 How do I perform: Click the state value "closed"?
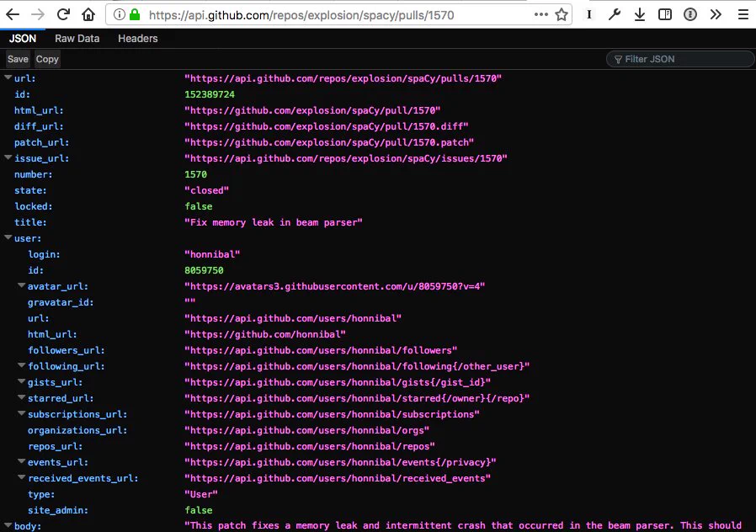pyautogui.click(x=207, y=190)
